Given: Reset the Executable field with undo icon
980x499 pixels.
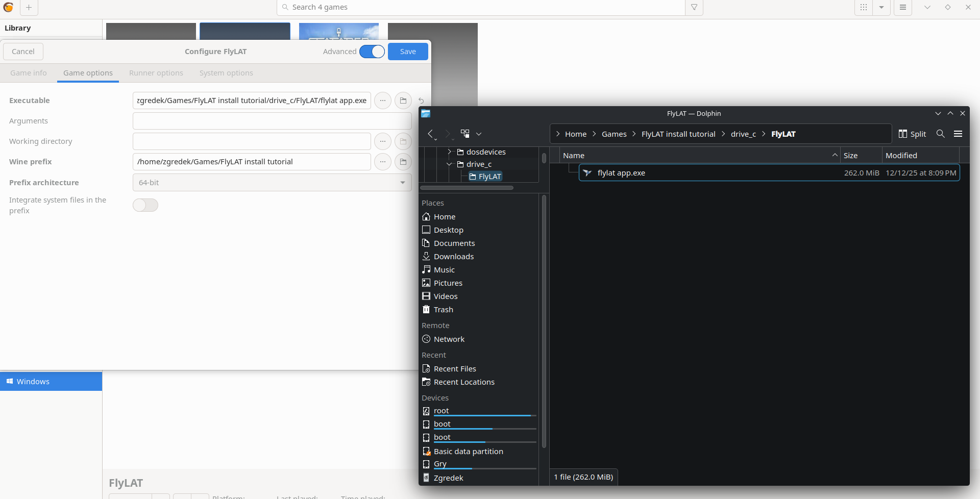Looking at the screenshot, I should pos(421,101).
